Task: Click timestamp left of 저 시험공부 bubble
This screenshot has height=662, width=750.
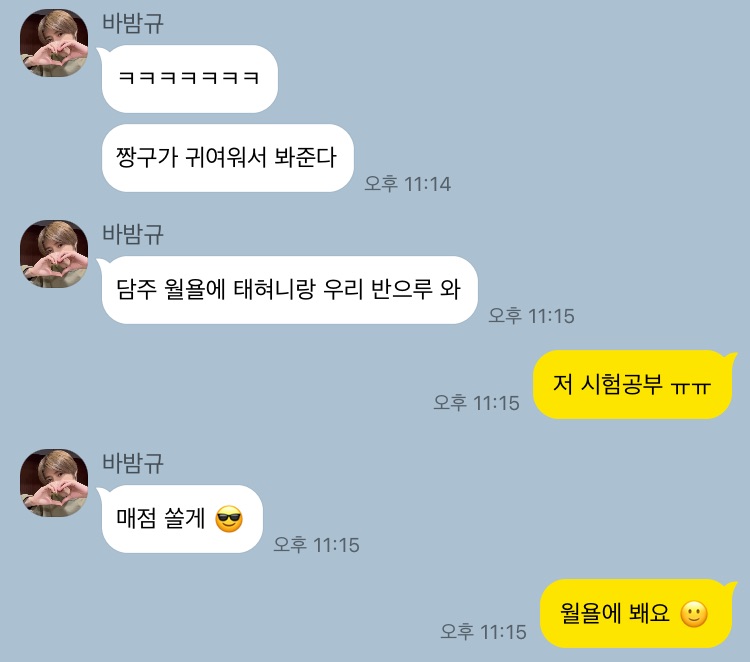Action: pyautogui.click(x=476, y=403)
